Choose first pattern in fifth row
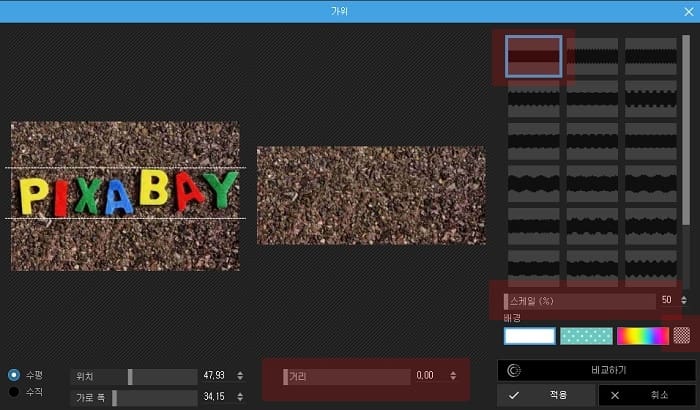700x410 pixels. pos(533,226)
